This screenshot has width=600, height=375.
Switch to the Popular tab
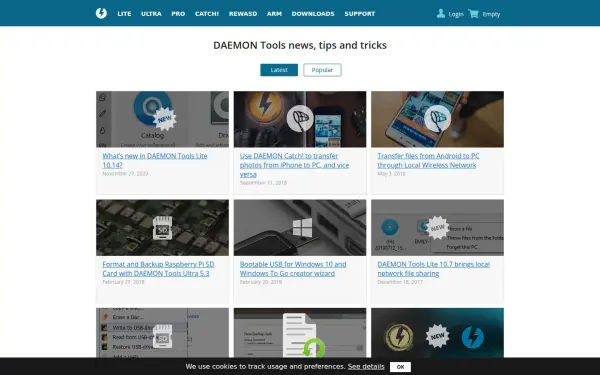[322, 70]
